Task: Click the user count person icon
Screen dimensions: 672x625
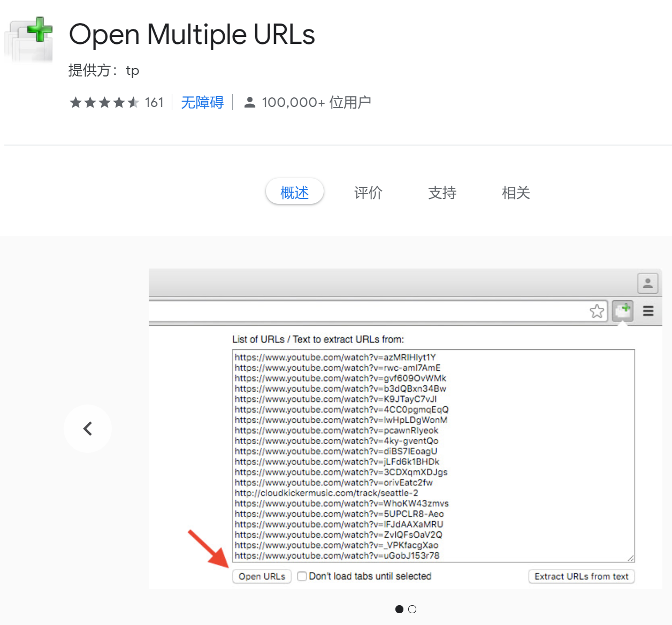Action: [249, 102]
